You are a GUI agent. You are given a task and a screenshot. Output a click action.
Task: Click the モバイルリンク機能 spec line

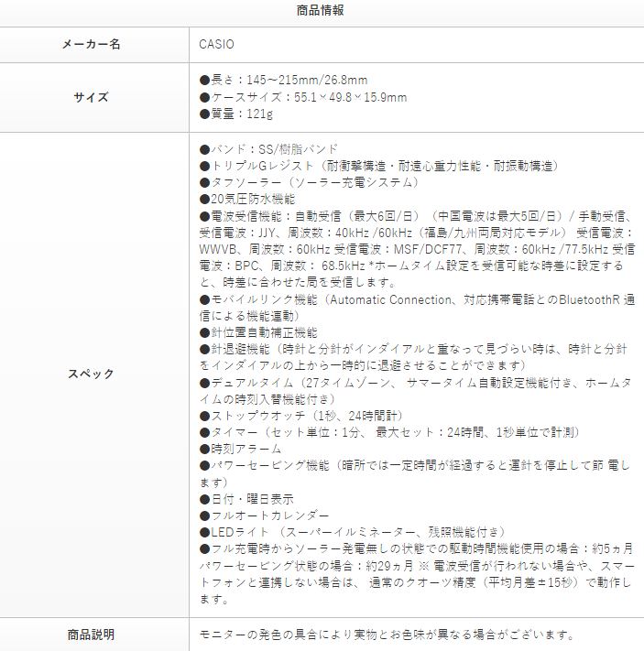pos(417,299)
